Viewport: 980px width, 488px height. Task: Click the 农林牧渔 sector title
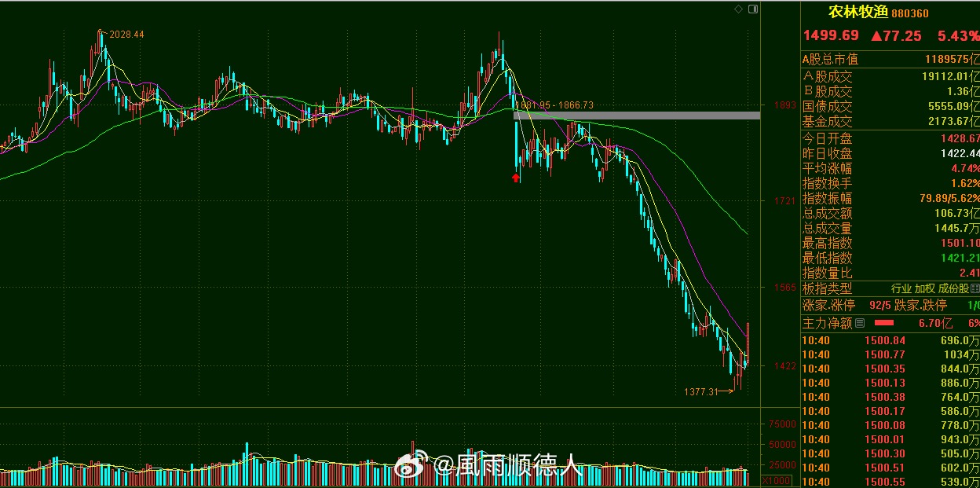857,13
